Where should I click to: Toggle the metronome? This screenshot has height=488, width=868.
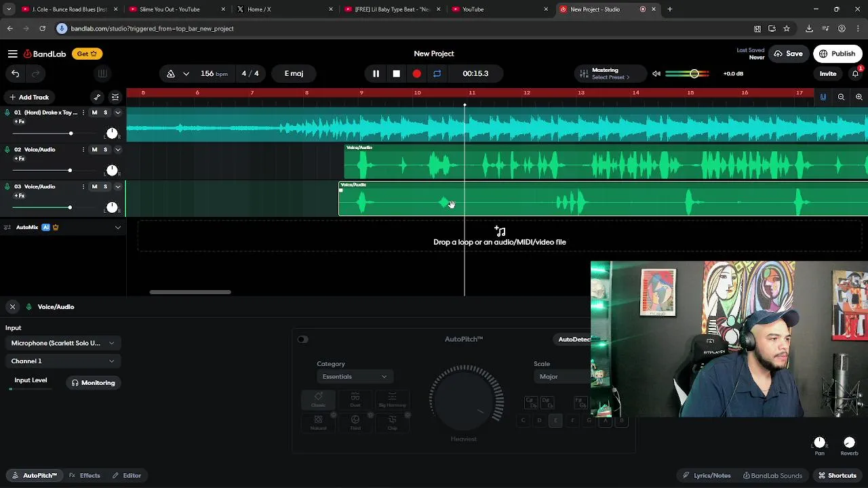coord(171,73)
